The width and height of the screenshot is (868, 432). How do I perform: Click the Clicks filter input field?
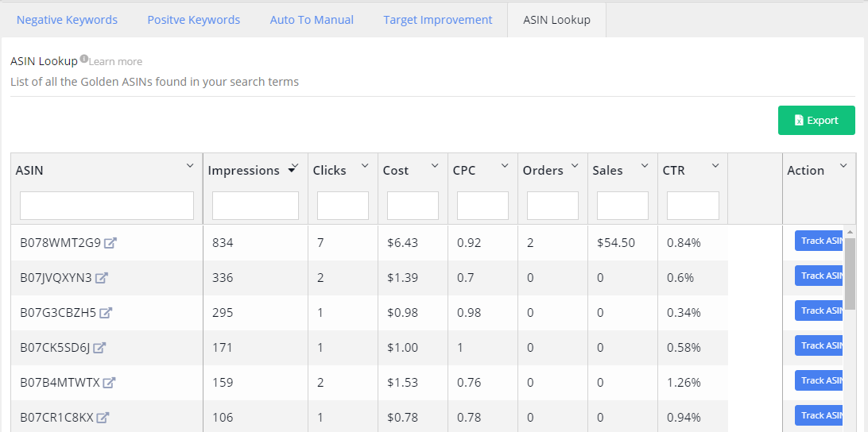tap(343, 206)
